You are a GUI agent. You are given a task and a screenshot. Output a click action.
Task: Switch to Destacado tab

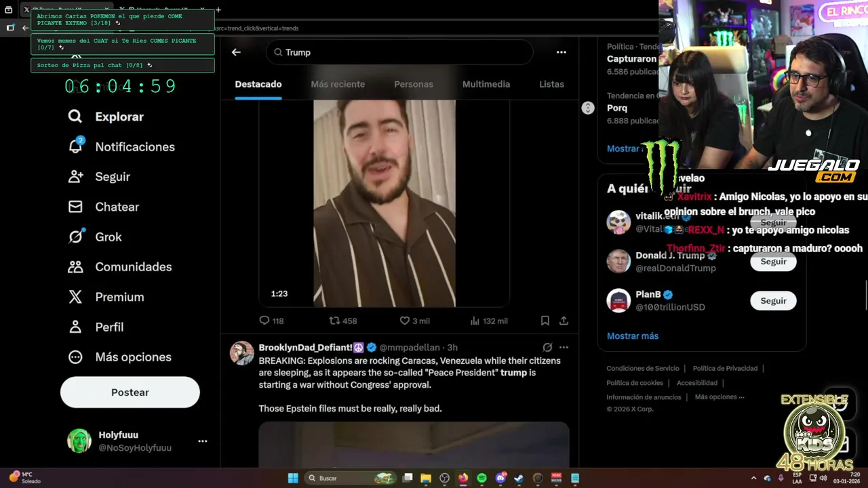(258, 84)
